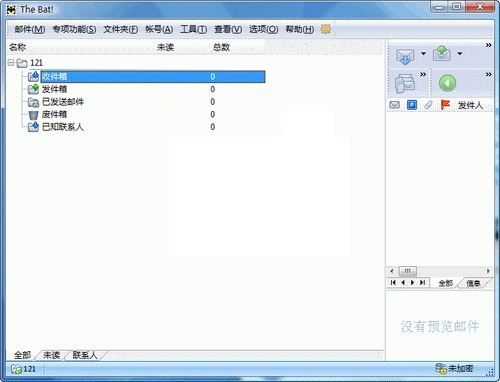Click The Bat! title bar app icon
This screenshot has height=382, width=500.
12,9
